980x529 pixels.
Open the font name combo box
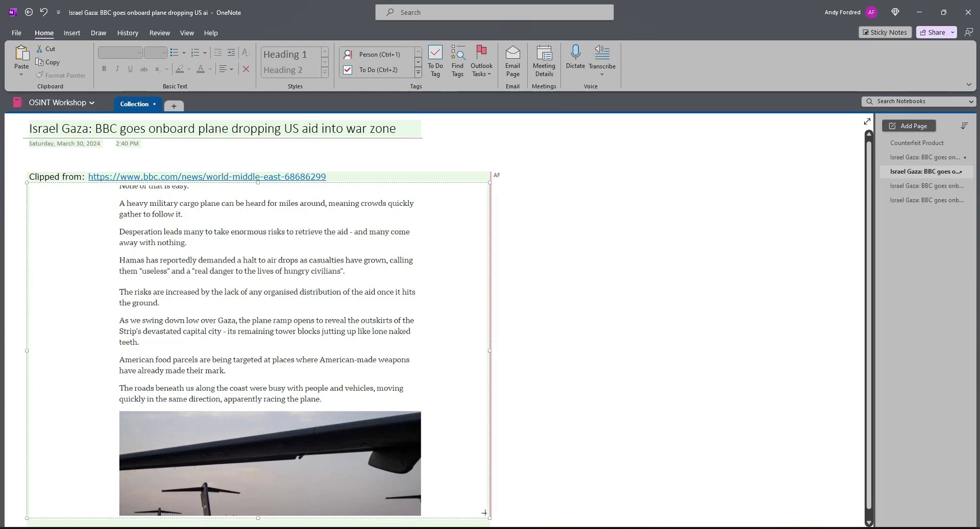tap(120, 53)
